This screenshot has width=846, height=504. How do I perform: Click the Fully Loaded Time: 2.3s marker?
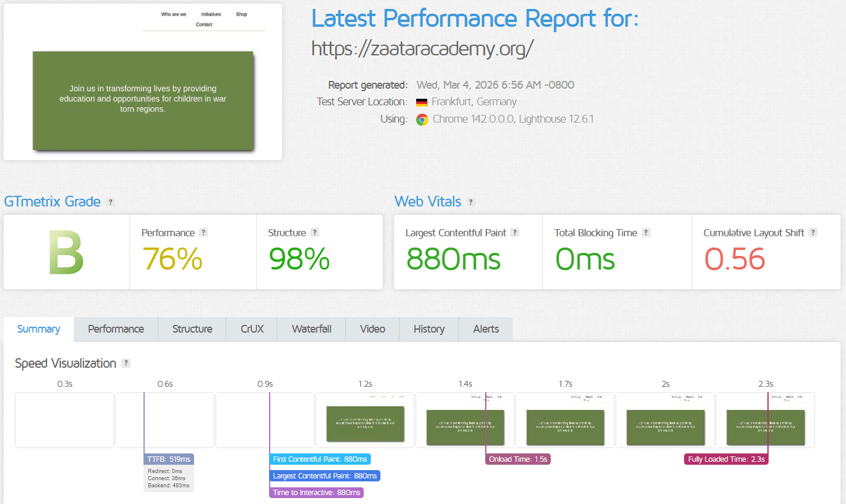tap(726, 459)
